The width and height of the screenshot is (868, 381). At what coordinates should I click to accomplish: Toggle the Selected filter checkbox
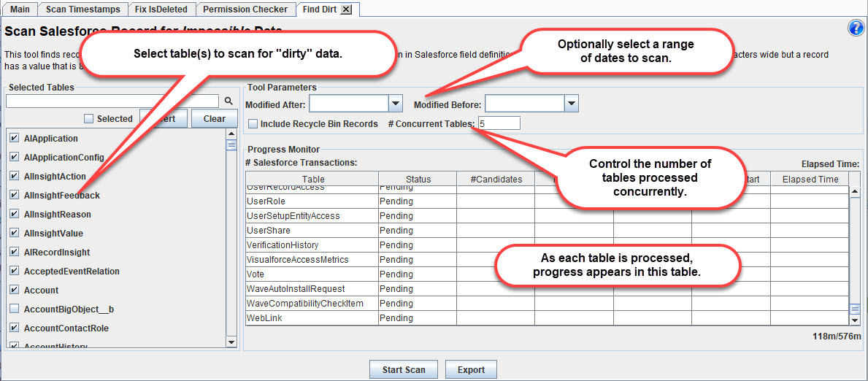click(x=88, y=118)
